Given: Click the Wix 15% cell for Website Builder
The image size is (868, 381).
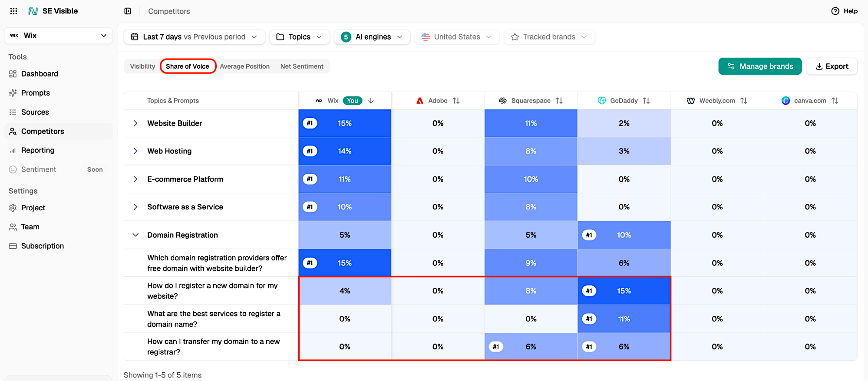Looking at the screenshot, I should coord(345,123).
